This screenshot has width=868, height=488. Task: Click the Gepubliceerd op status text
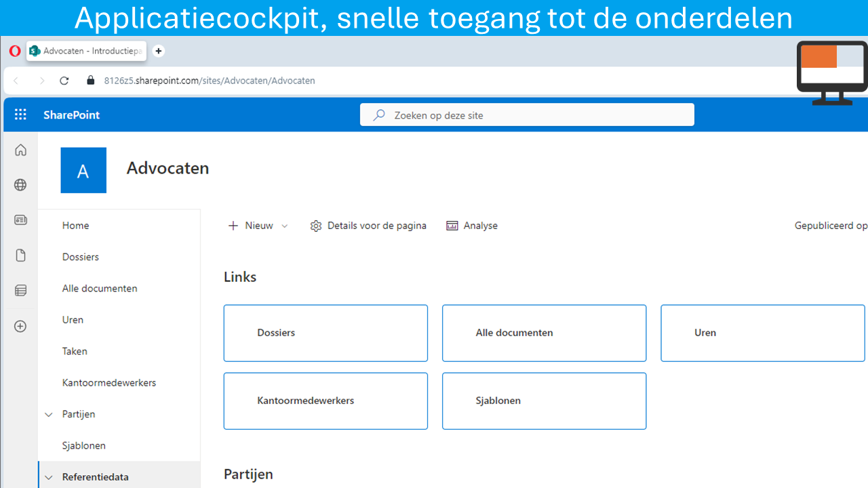(x=831, y=226)
